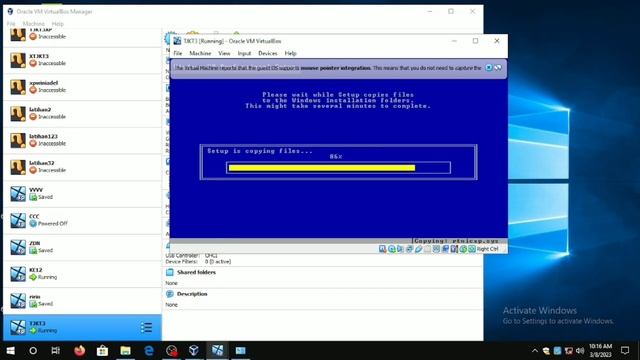640x360 pixels.
Task: Click the network status icon
Action: pos(409,249)
